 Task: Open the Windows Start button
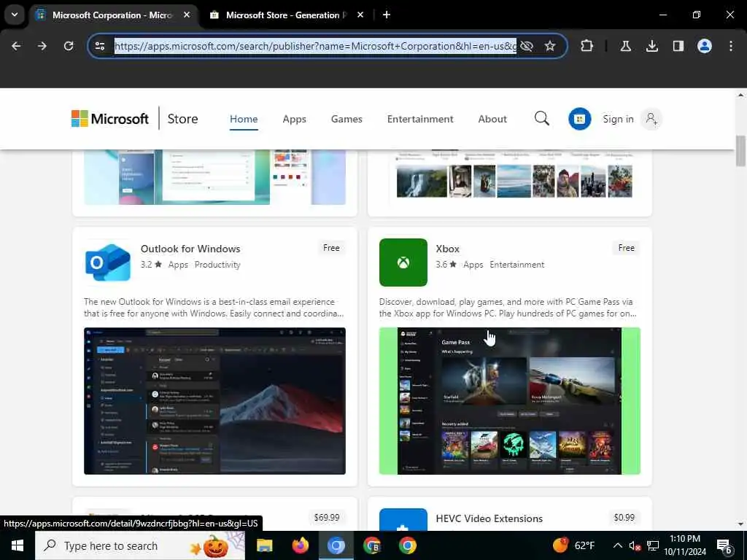(18, 545)
